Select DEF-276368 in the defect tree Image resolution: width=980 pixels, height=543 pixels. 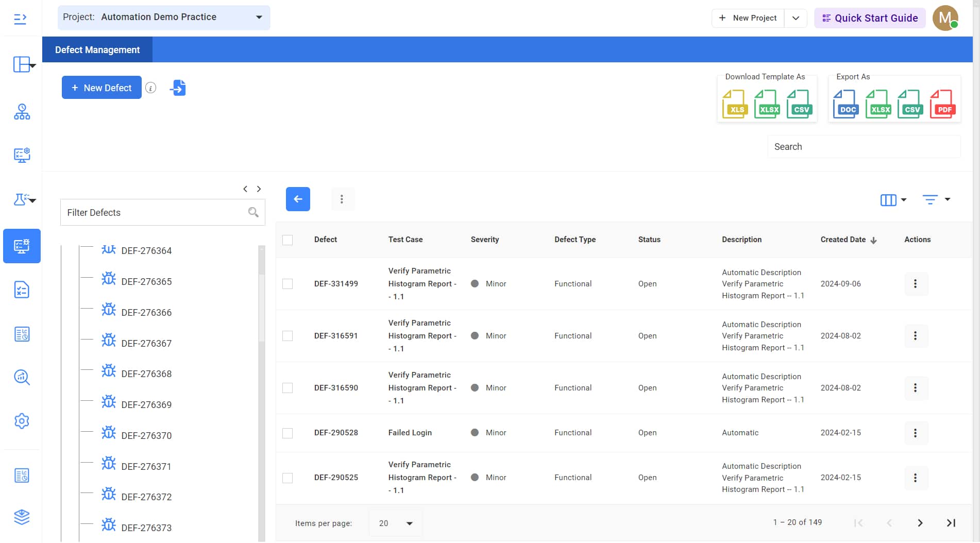coord(146,374)
